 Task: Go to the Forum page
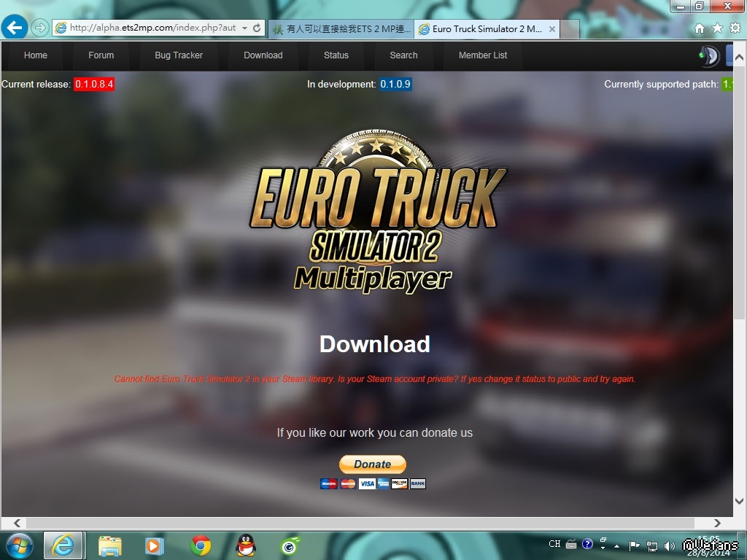coord(101,55)
